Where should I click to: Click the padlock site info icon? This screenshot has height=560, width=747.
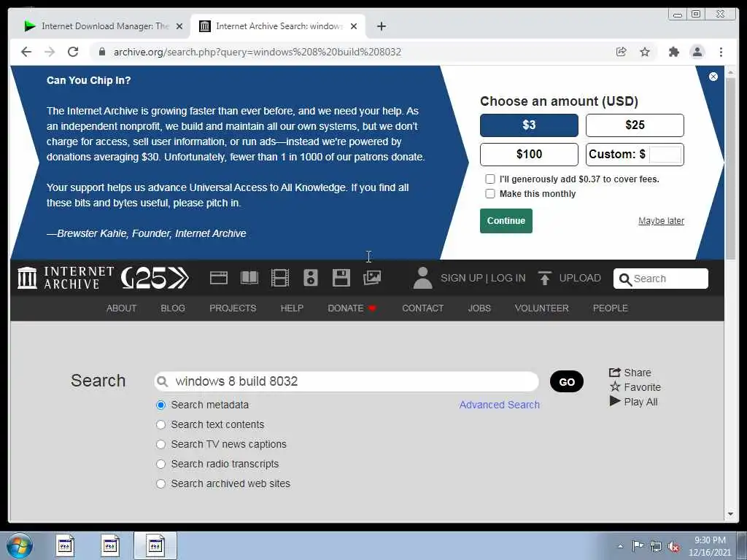102,52
